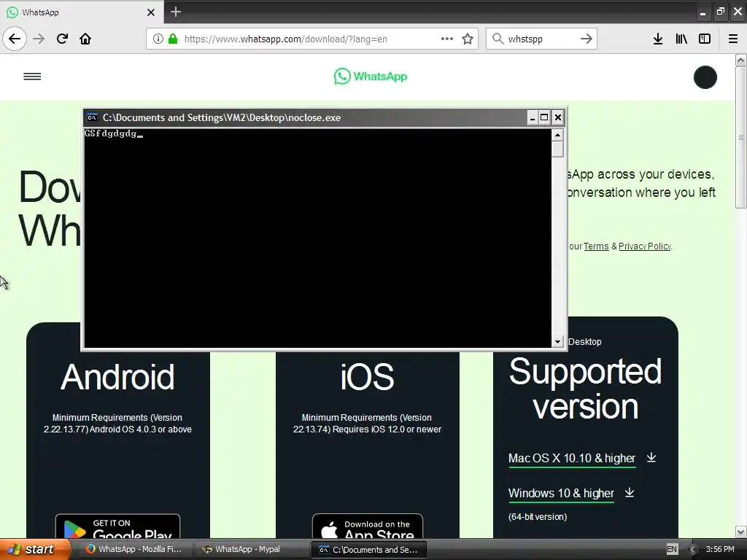
Task: Select the console taskbar button
Action: coord(368,549)
